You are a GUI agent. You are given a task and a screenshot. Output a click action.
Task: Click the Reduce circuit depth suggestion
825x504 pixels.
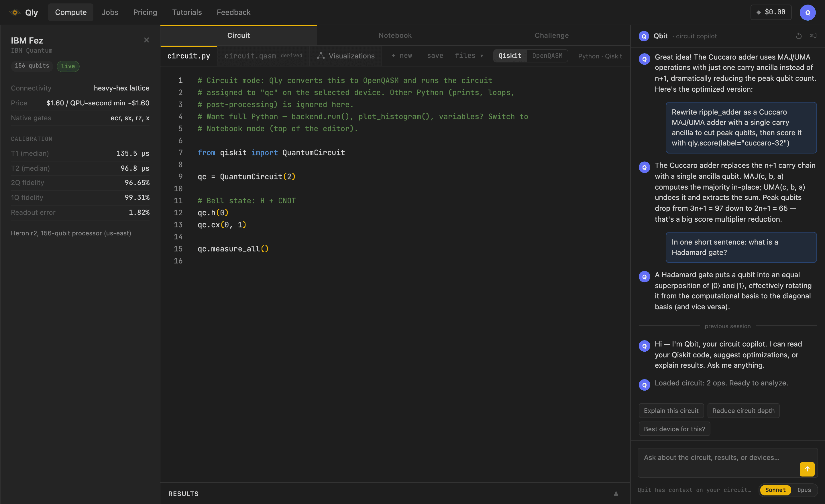743,411
